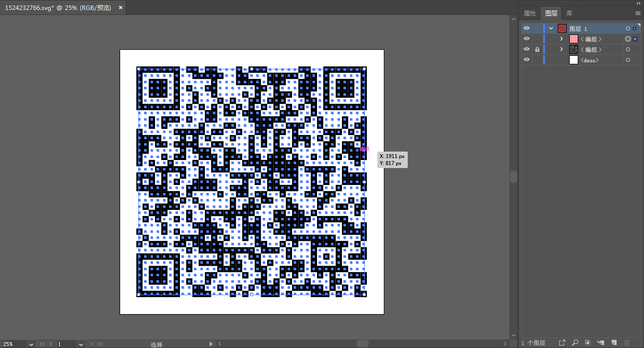
Task: Close the 1524232766.svg document tab
Action: click(120, 8)
